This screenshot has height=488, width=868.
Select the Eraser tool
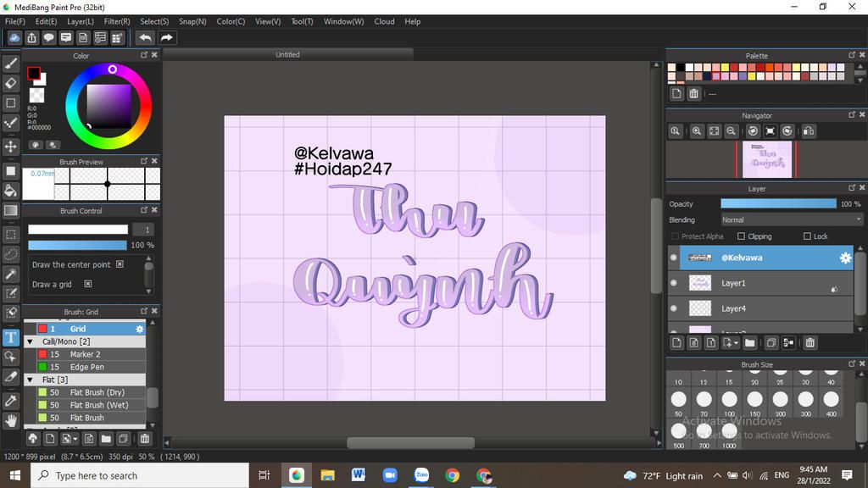[10, 83]
